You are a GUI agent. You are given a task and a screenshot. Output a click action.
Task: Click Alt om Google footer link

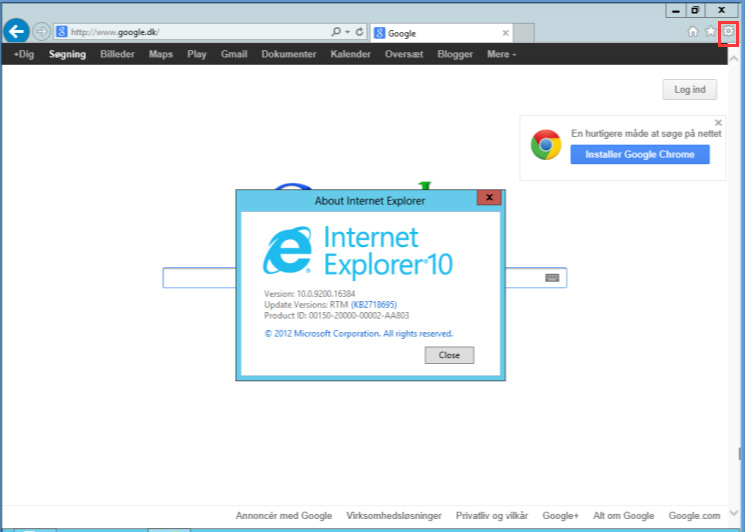point(623,516)
